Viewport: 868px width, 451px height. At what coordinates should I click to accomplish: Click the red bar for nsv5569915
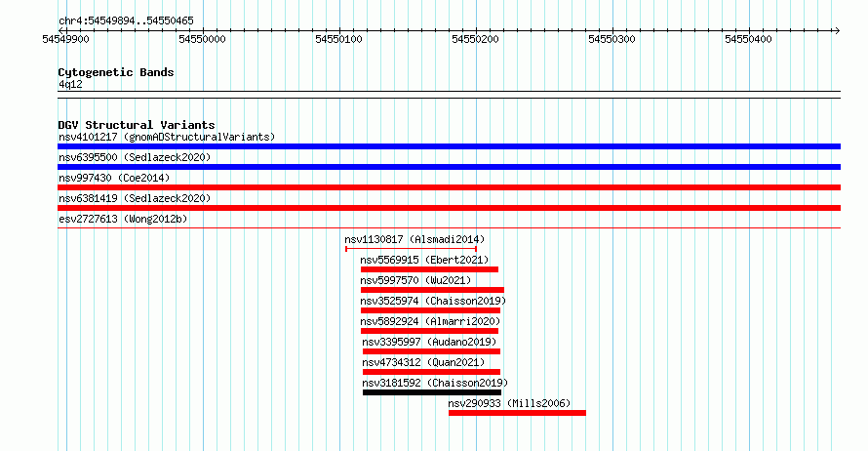click(429, 269)
